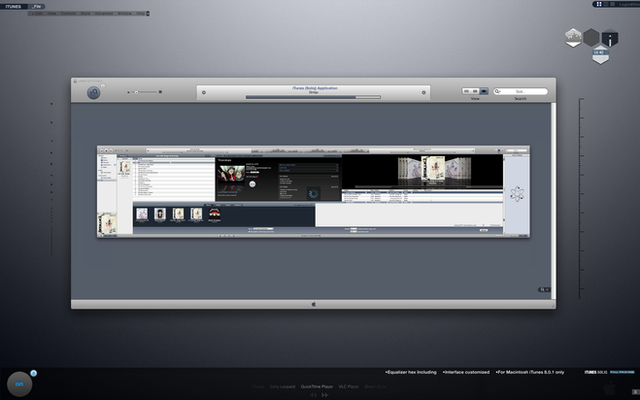Click the resize grip at the window corner

click(x=553, y=304)
